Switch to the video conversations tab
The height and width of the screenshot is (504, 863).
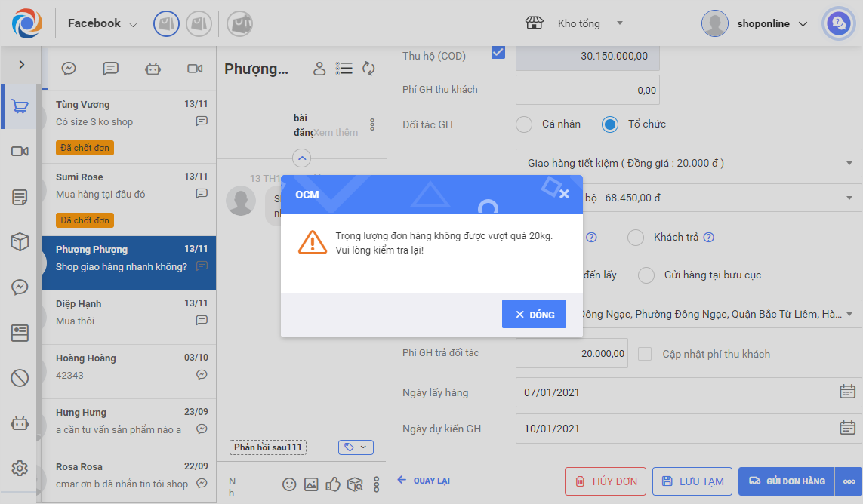point(195,68)
